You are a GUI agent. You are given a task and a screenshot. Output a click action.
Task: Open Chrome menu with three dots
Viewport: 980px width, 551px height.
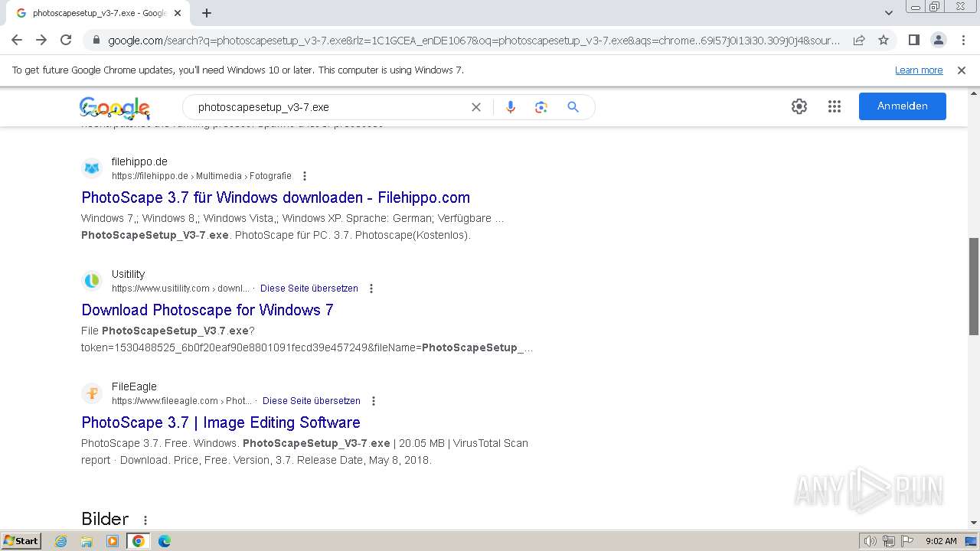point(962,40)
